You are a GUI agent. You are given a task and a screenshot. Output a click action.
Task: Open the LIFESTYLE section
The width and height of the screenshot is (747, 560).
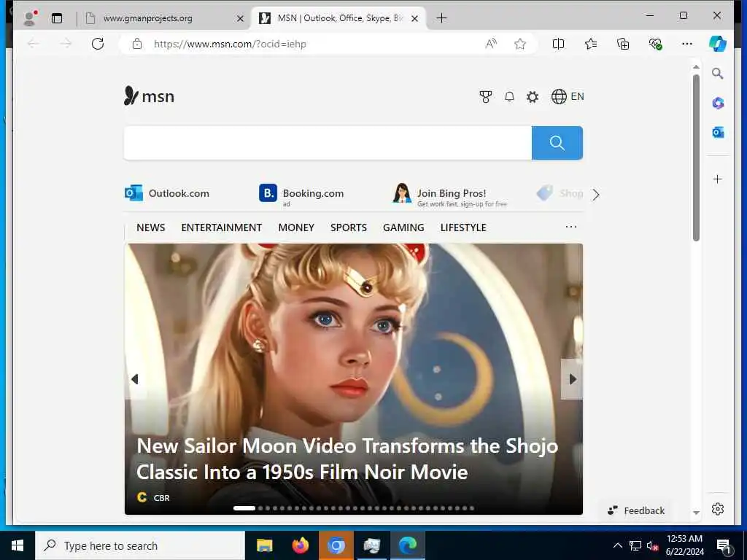pyautogui.click(x=463, y=227)
